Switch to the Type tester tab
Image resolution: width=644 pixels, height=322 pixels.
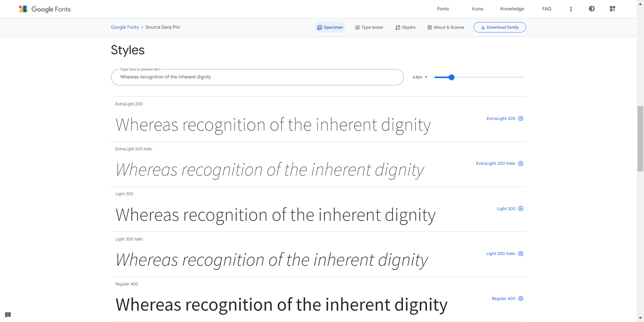click(x=369, y=27)
